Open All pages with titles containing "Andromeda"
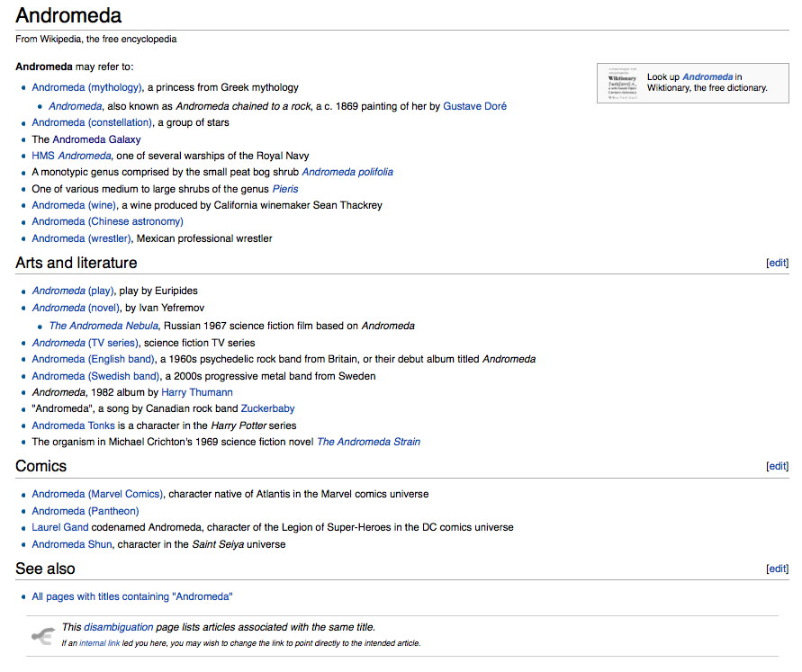Viewport: 802px width, 672px height. click(x=132, y=596)
